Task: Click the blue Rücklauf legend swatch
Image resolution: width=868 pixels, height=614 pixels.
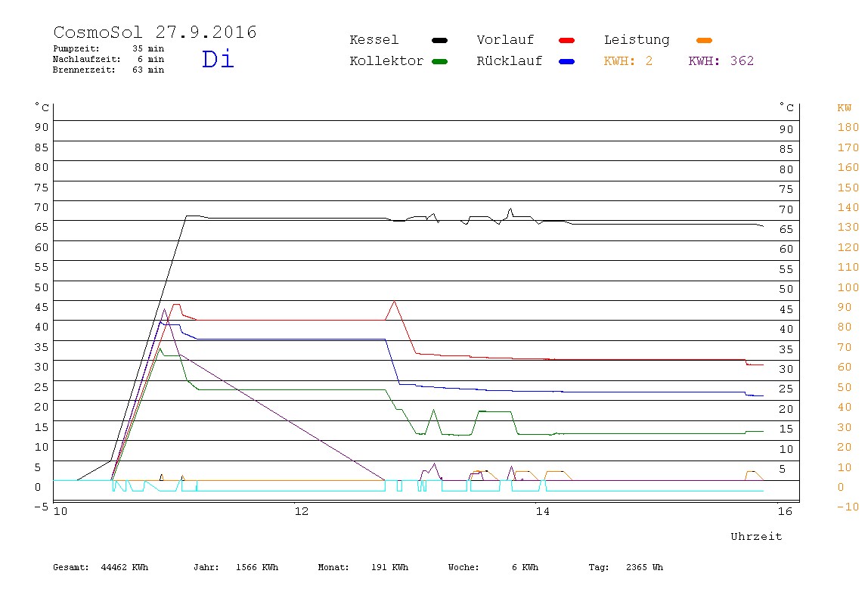Action: pos(567,61)
